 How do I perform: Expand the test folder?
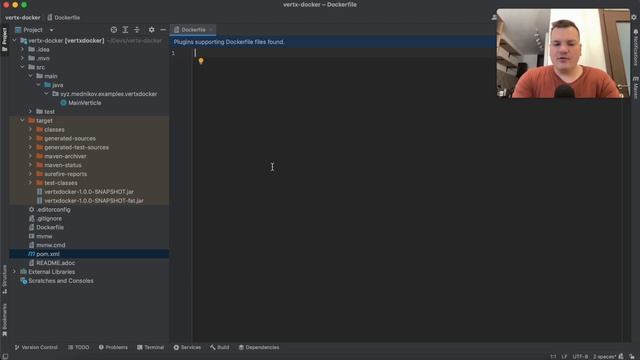click(31, 111)
